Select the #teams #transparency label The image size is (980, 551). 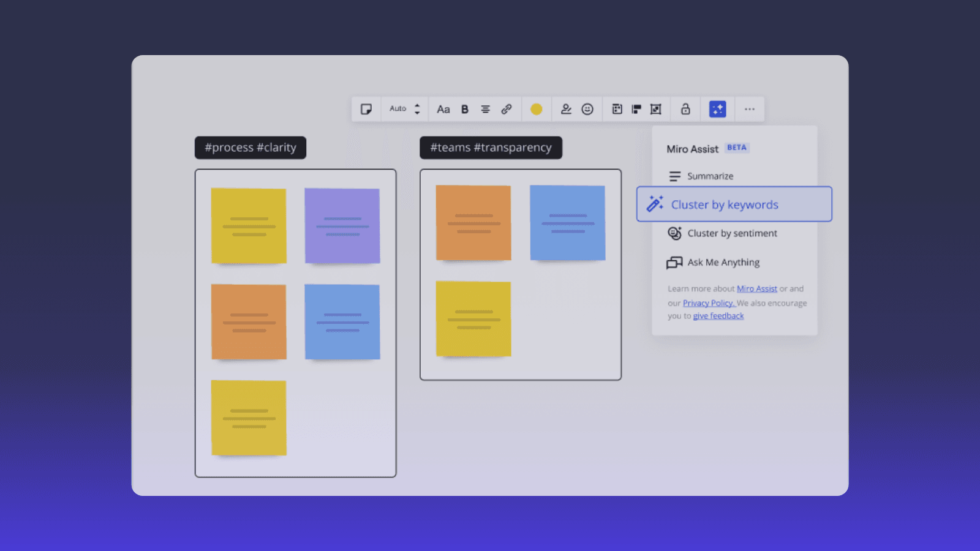pos(490,148)
